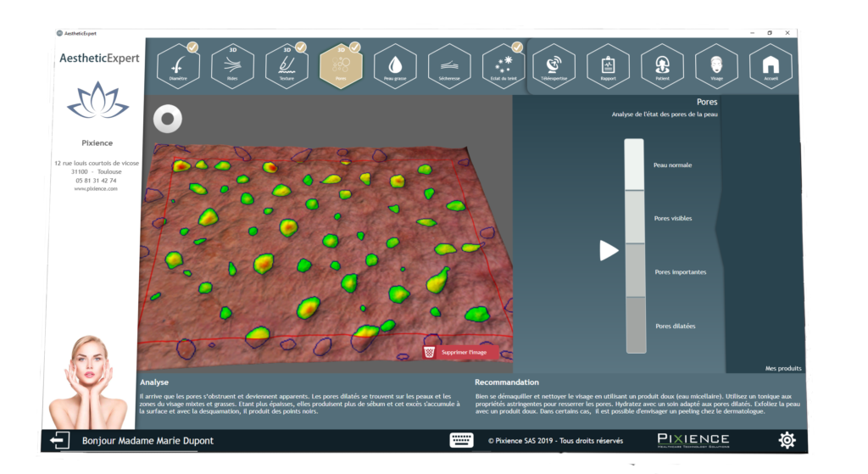Screen dimensions: 868x474
Task: Click the white ring view control
Action: click(x=168, y=119)
